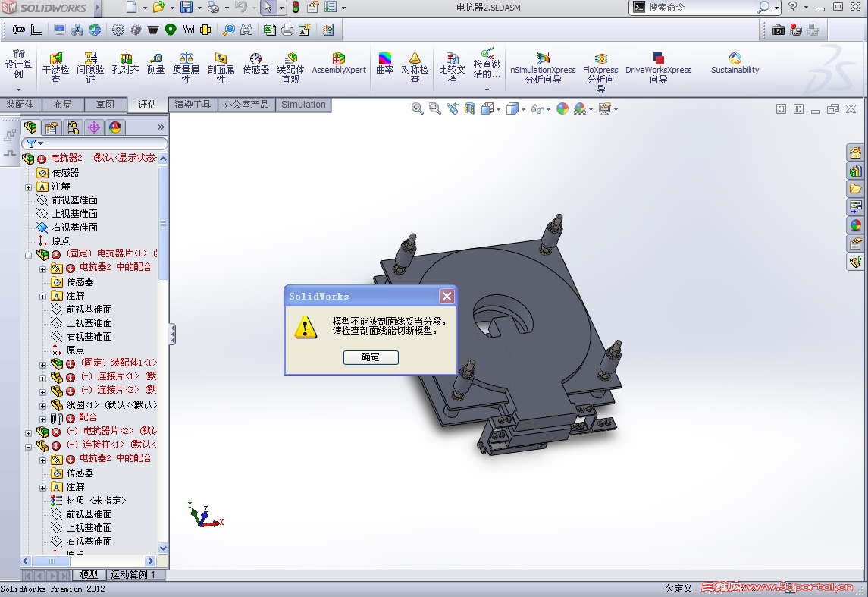The height and width of the screenshot is (597, 868).
Task: Open the 渲染工具 ribbon tab
Action: click(x=192, y=105)
